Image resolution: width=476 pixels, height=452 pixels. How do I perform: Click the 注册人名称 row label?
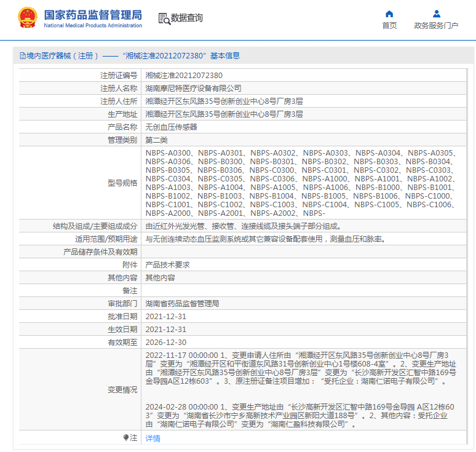coord(119,89)
